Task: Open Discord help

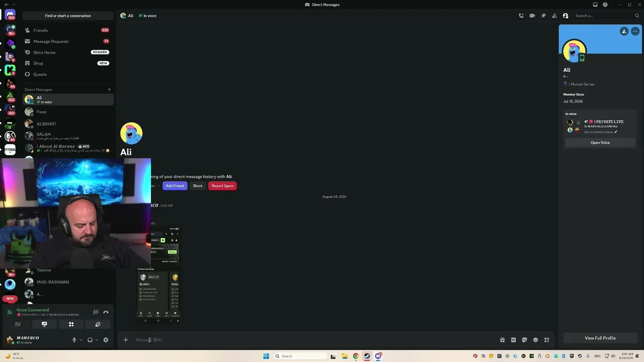Action: pos(605,5)
